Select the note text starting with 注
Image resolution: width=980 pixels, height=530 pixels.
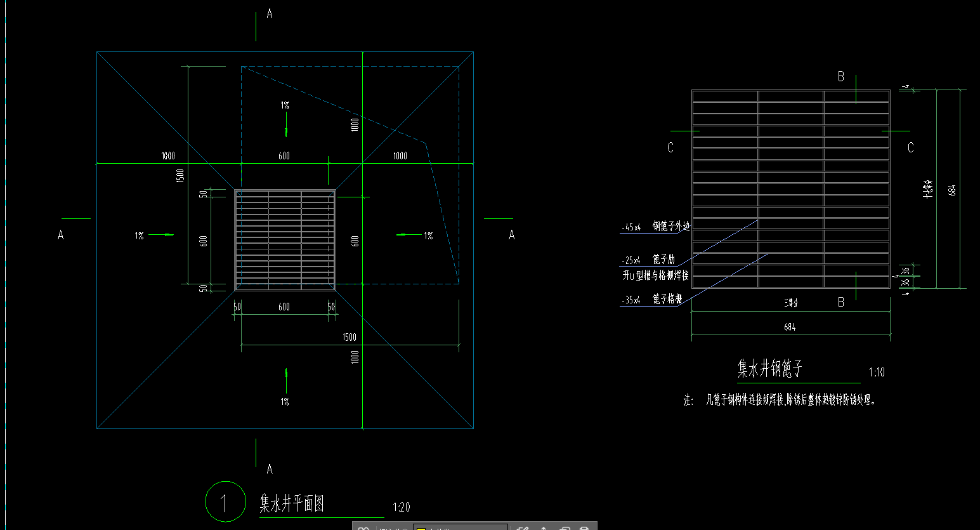click(x=780, y=400)
